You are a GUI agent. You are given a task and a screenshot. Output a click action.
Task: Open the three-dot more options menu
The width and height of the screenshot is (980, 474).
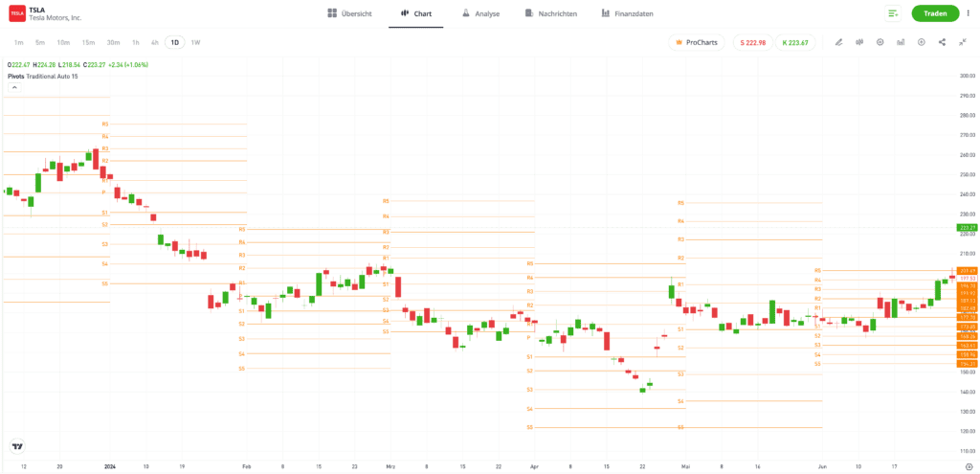[x=969, y=13]
